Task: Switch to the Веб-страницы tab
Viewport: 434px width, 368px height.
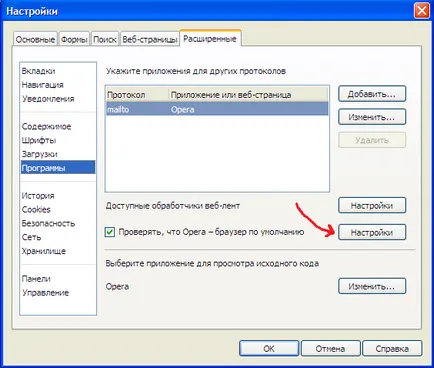Action: pos(149,39)
